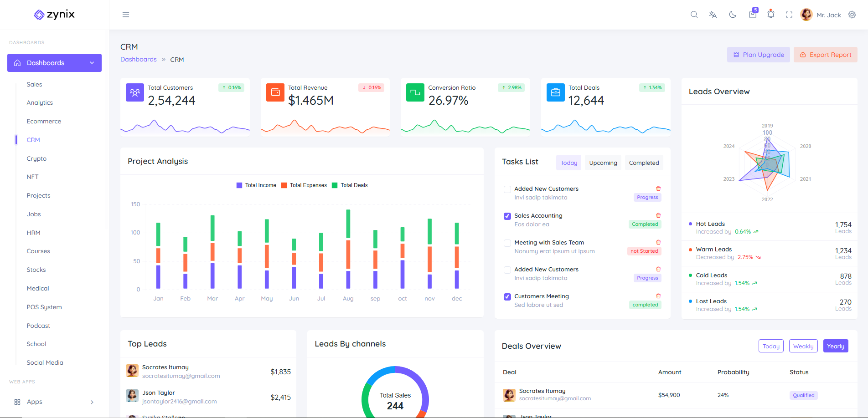Click Socrates Itumay avatar in Top Leads
868x418 pixels.
pyautogui.click(x=132, y=371)
